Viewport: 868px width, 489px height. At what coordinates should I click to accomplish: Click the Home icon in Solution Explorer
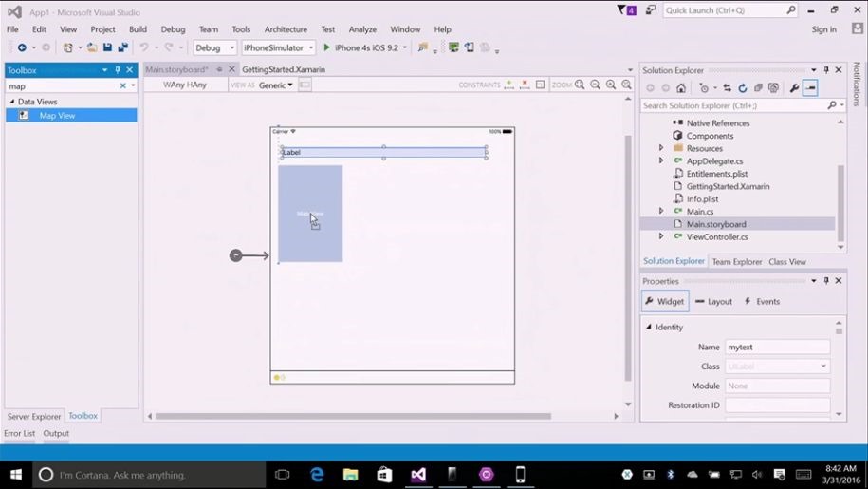pos(681,88)
